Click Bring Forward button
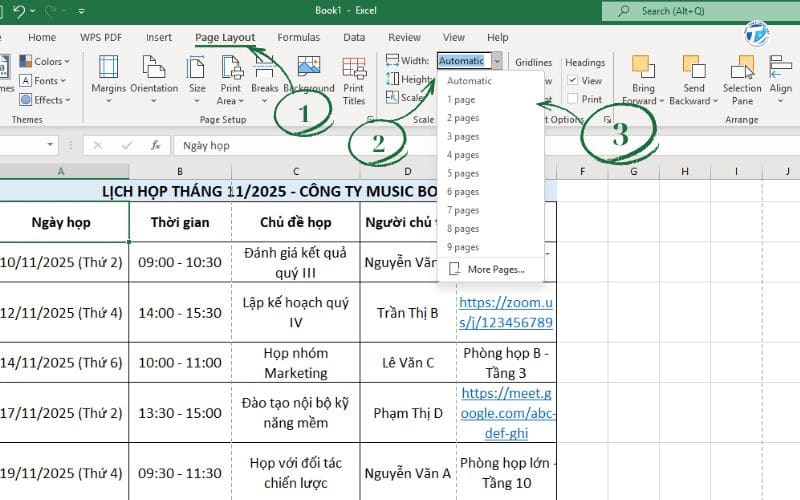The height and width of the screenshot is (500, 800). 643,74
